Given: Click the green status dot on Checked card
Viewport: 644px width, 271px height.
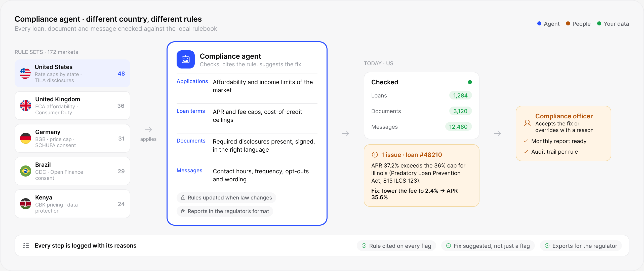Looking at the screenshot, I should tap(470, 82).
